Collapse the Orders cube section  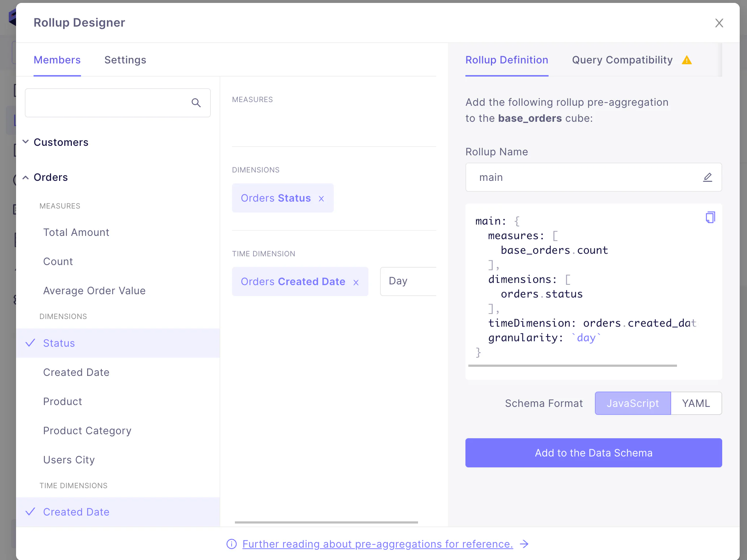51,177
